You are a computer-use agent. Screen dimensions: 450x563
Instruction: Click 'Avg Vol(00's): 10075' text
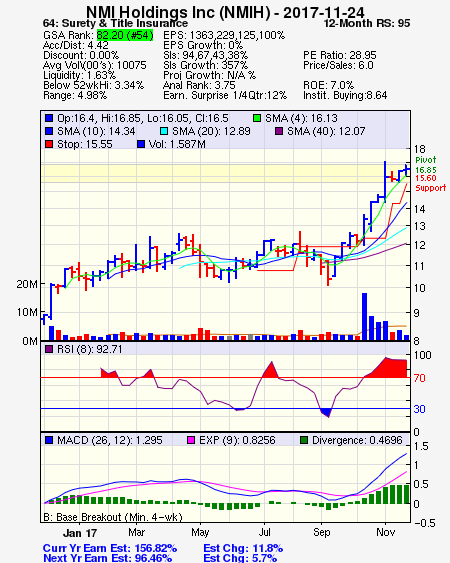(x=95, y=65)
